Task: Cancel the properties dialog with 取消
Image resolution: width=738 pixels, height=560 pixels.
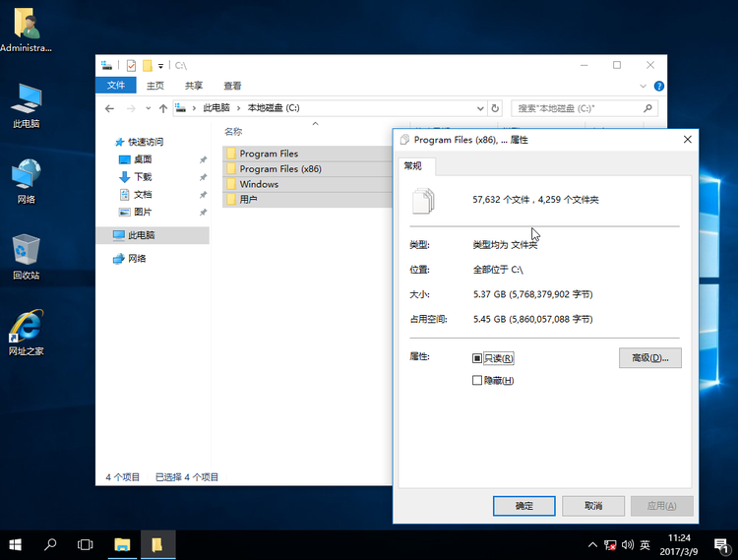Action: pyautogui.click(x=593, y=506)
